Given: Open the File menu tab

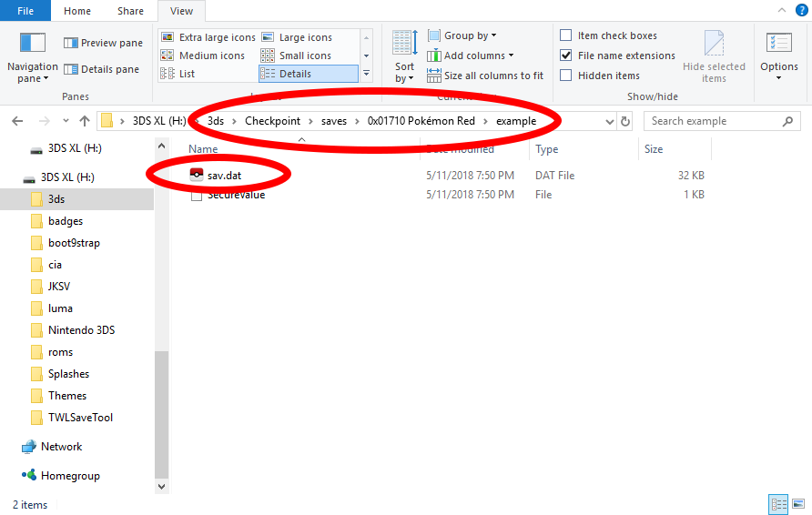Looking at the screenshot, I should (x=25, y=11).
